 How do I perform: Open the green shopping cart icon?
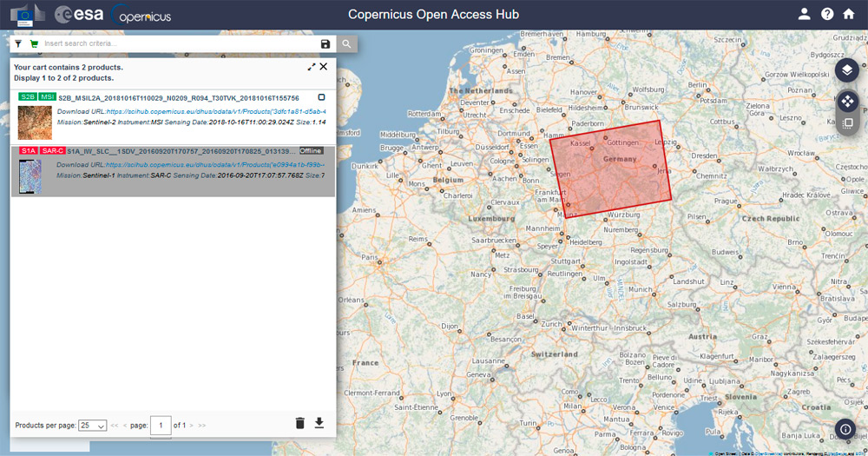click(35, 43)
